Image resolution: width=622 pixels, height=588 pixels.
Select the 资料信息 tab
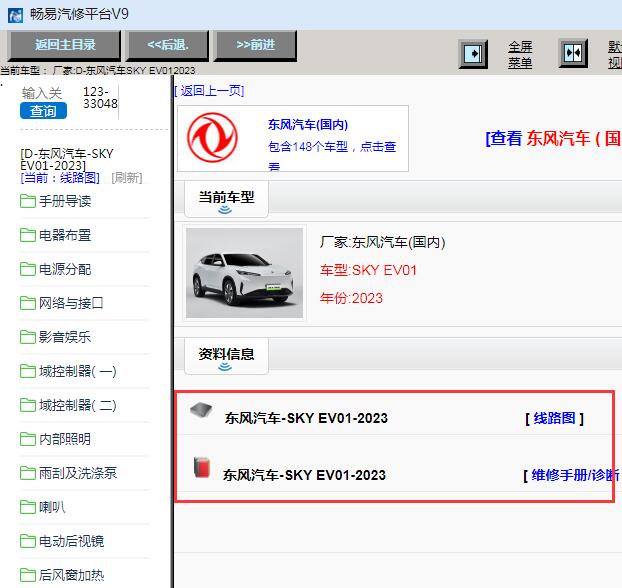(x=227, y=355)
